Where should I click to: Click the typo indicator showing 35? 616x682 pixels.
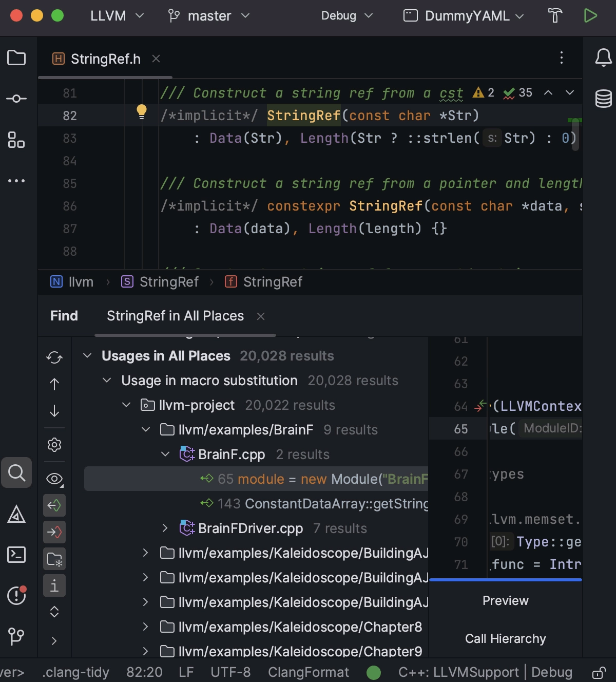(517, 92)
